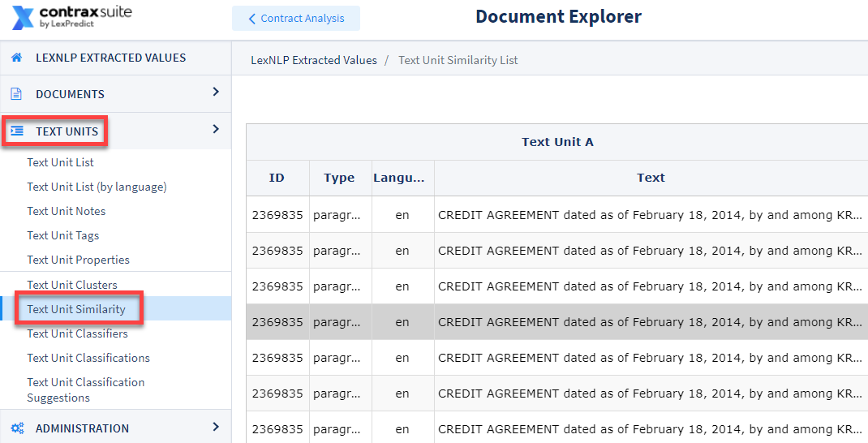Click the Documents page icon
The height and width of the screenshot is (443, 868).
click(x=16, y=94)
